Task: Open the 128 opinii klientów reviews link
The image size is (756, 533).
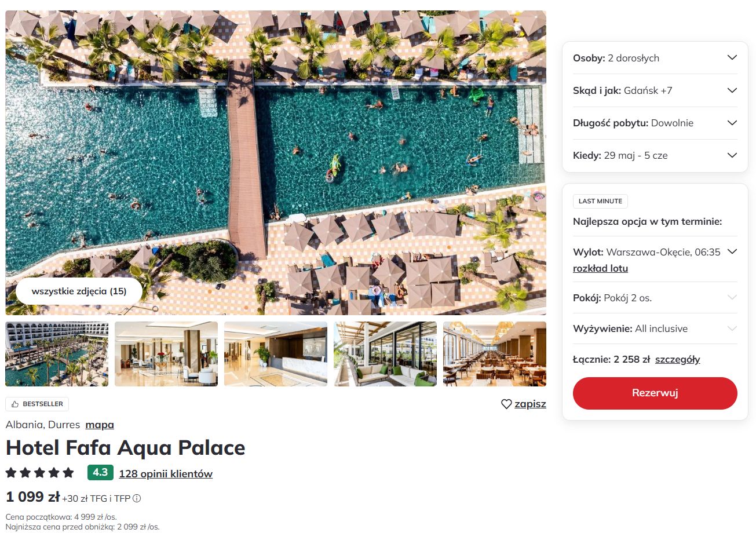Action: tap(166, 474)
